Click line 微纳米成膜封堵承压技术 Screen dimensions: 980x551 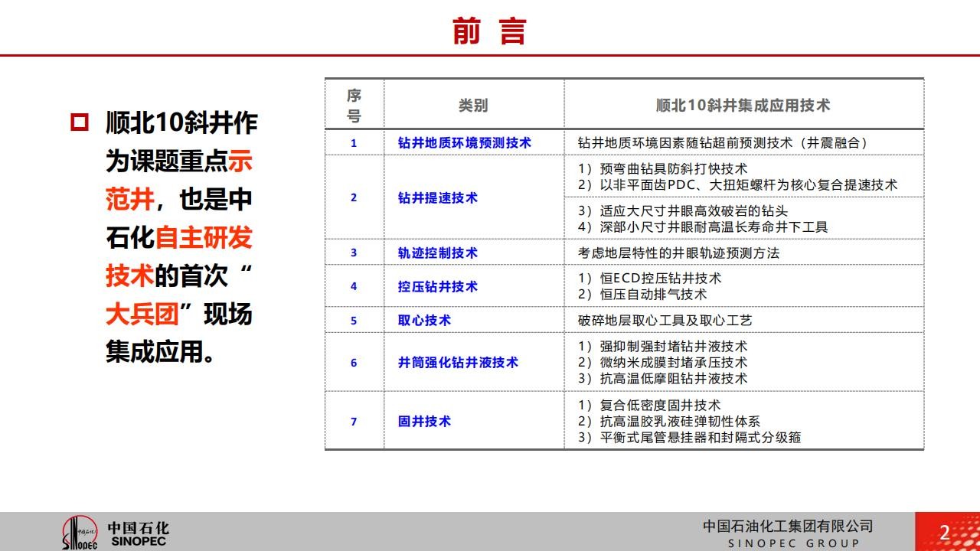(674, 362)
